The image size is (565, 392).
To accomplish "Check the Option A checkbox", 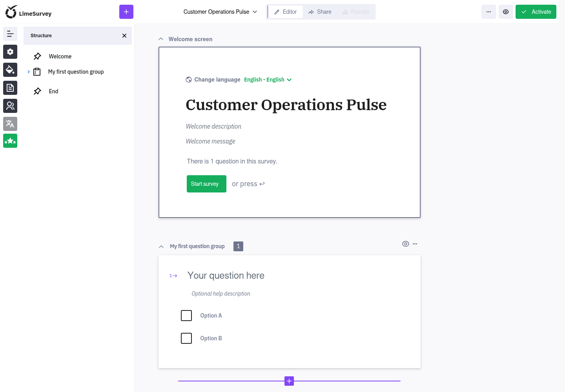I will click(x=186, y=316).
